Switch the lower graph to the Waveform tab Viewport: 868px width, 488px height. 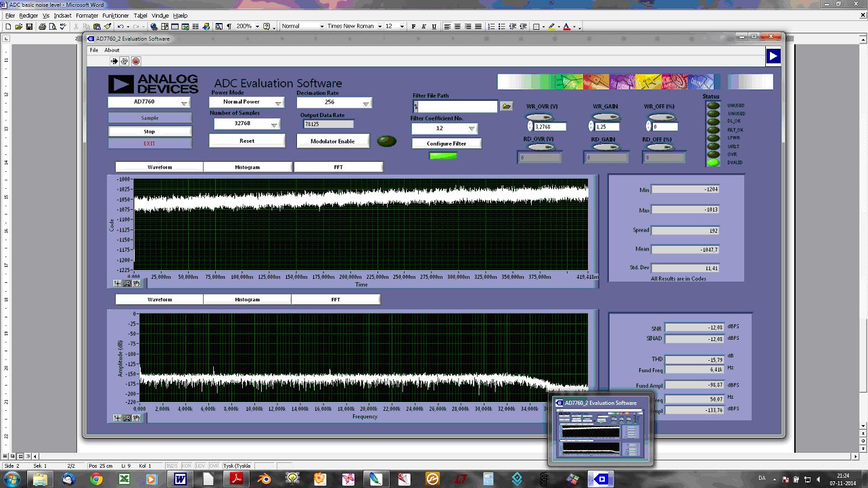160,299
